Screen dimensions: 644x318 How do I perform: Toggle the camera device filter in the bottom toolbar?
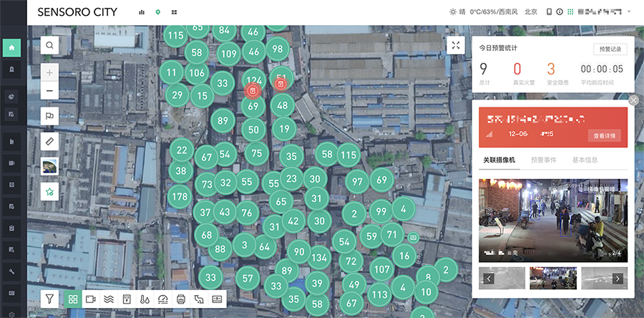coord(91,299)
